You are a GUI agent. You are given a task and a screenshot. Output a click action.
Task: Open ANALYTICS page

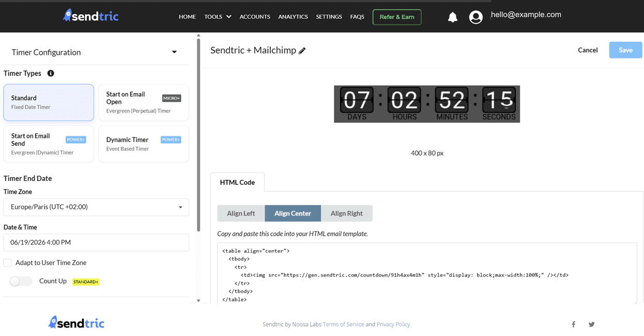tap(293, 17)
